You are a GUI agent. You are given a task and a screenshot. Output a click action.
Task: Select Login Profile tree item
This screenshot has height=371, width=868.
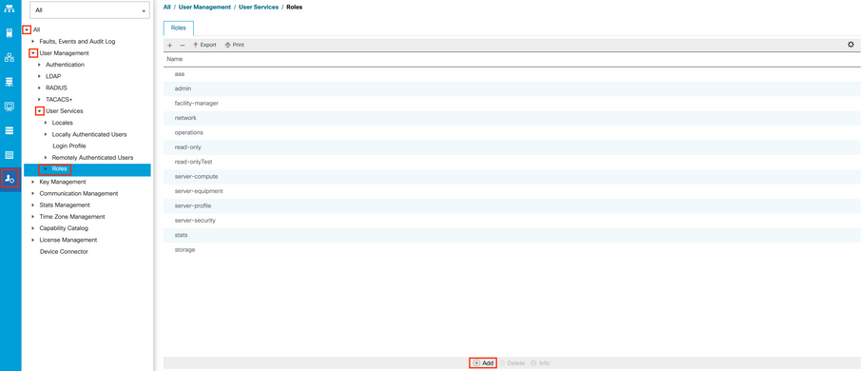click(x=69, y=146)
